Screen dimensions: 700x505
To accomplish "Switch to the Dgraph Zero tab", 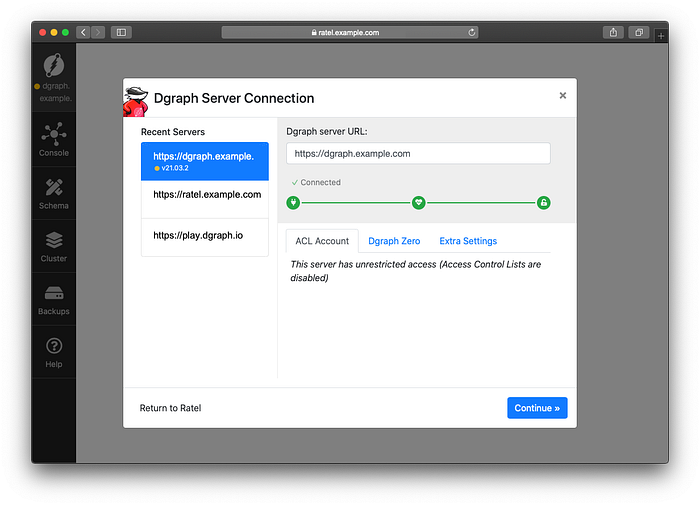I will (394, 241).
